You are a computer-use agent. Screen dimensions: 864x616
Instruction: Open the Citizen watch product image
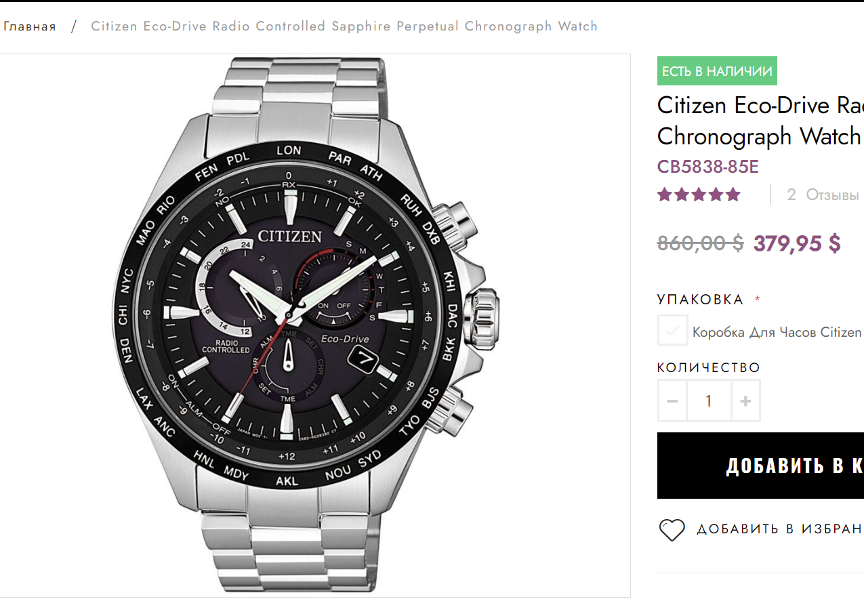click(x=315, y=325)
